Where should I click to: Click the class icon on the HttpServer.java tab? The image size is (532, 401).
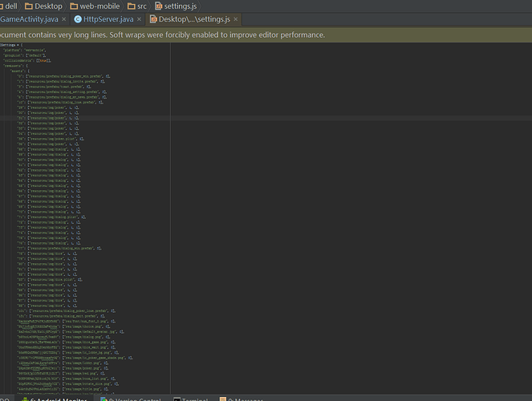tap(78, 19)
